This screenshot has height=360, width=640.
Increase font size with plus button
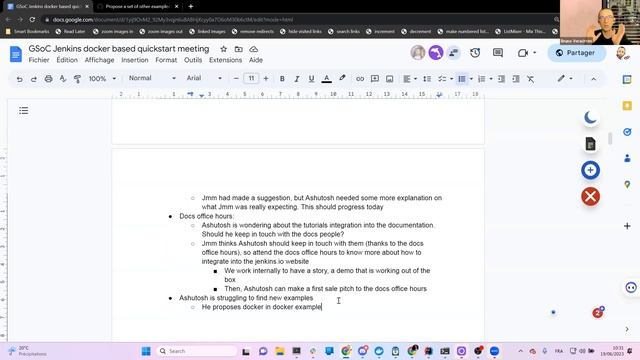coord(266,78)
